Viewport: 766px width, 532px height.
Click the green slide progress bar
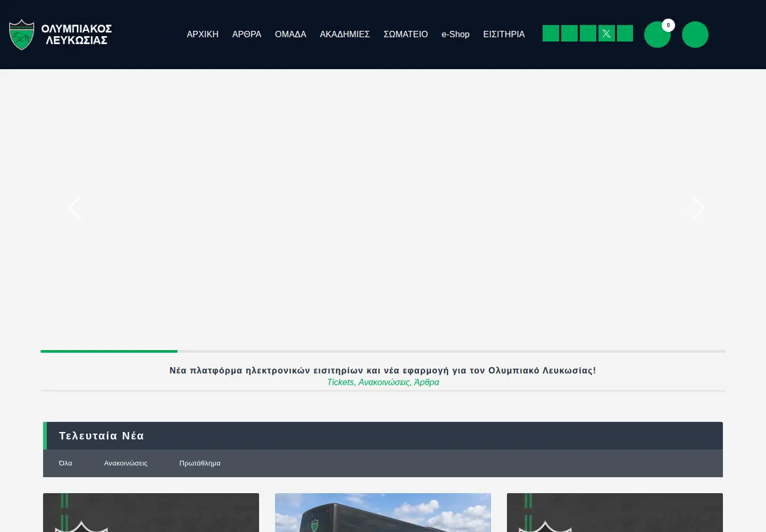(109, 351)
